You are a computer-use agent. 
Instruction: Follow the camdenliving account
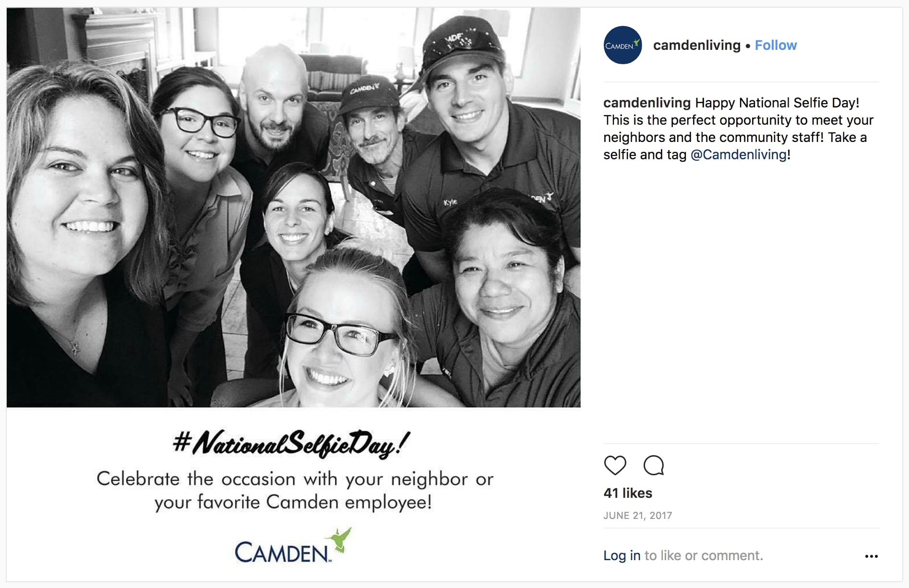point(776,45)
